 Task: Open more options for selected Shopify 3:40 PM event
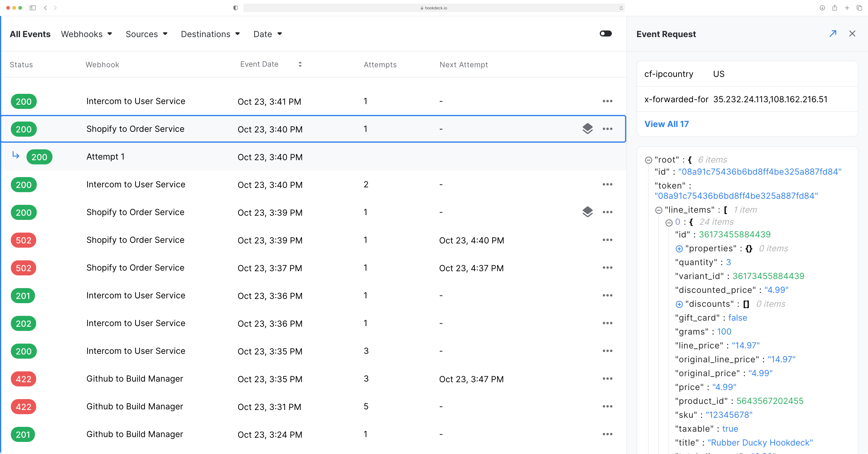tap(607, 129)
